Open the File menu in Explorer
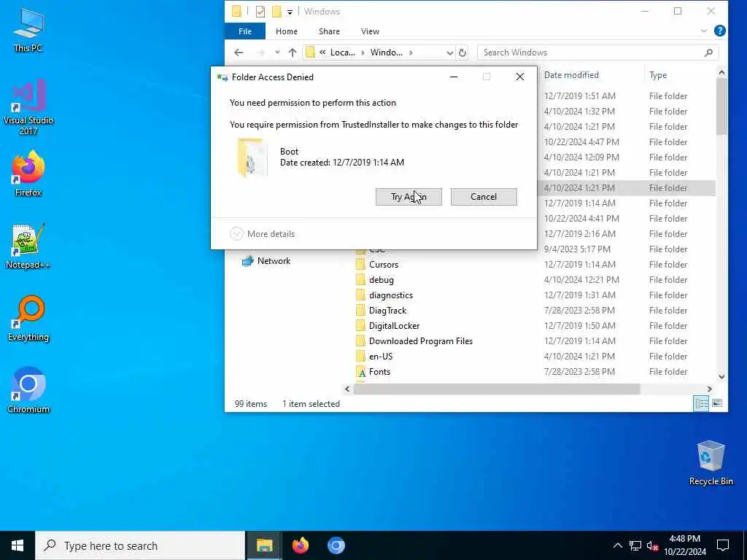 (x=245, y=31)
